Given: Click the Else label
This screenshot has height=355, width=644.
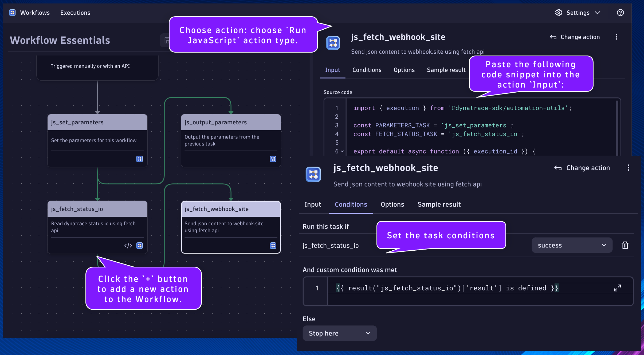Looking at the screenshot, I should (309, 319).
